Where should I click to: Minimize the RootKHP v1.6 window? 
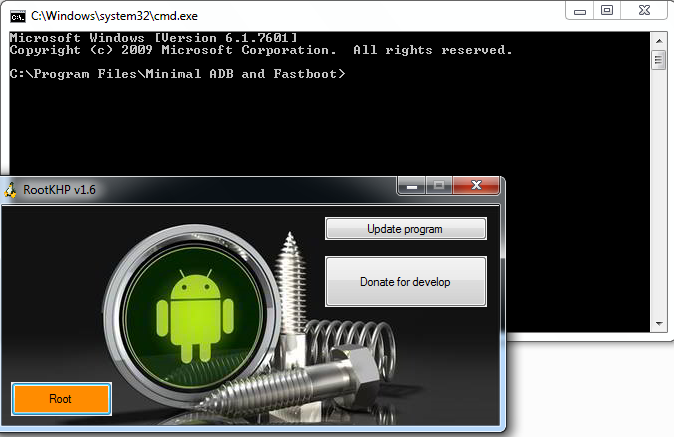(412, 186)
